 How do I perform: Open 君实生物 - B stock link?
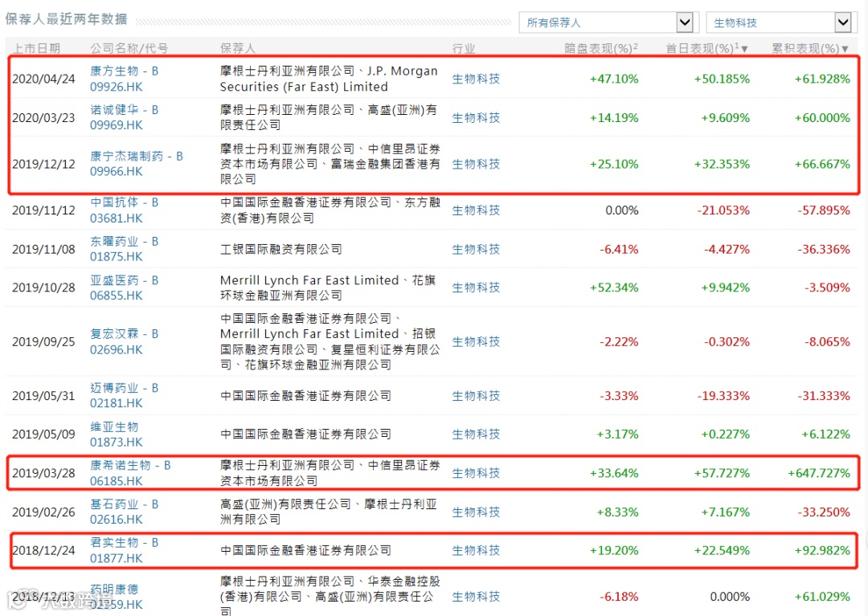[124, 542]
